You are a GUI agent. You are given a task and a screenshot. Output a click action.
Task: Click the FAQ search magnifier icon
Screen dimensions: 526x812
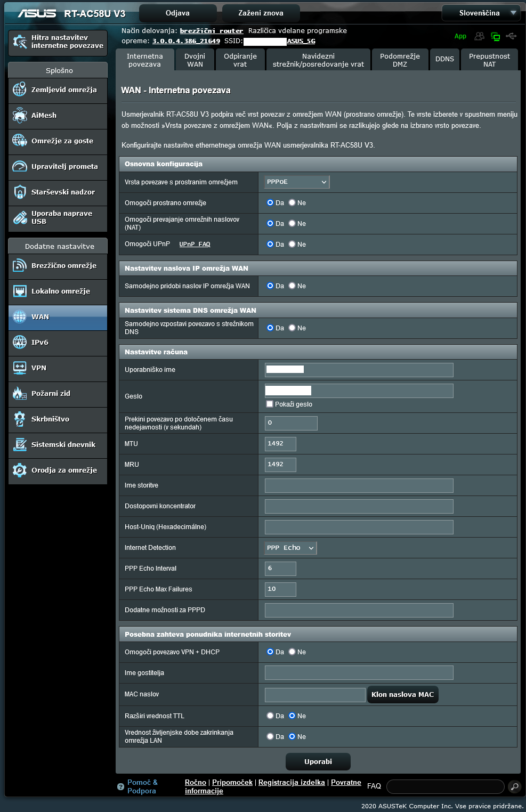(x=514, y=786)
